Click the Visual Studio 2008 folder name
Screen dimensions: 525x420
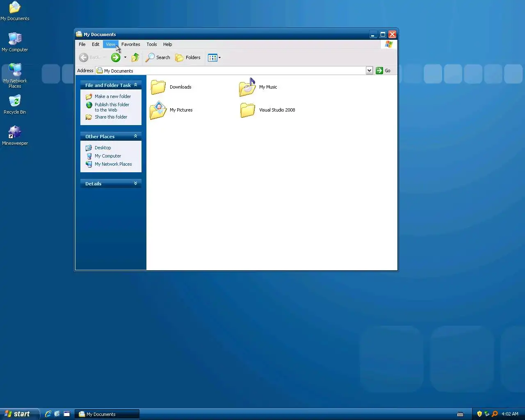click(x=277, y=110)
